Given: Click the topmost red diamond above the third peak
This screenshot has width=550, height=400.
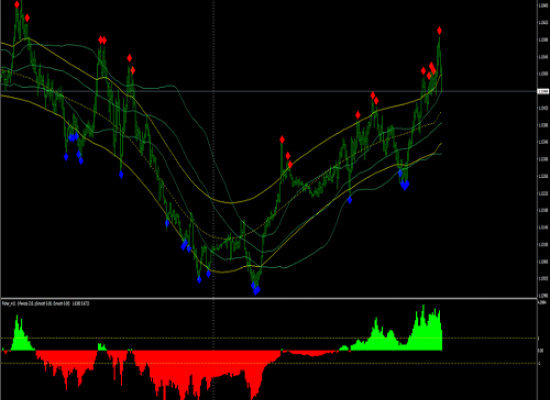Looking at the screenshot, I should [129, 58].
